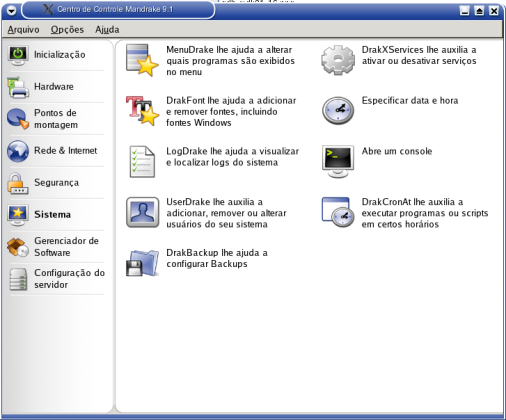
Task: Select the Hardware printer icon
Action: click(x=18, y=87)
